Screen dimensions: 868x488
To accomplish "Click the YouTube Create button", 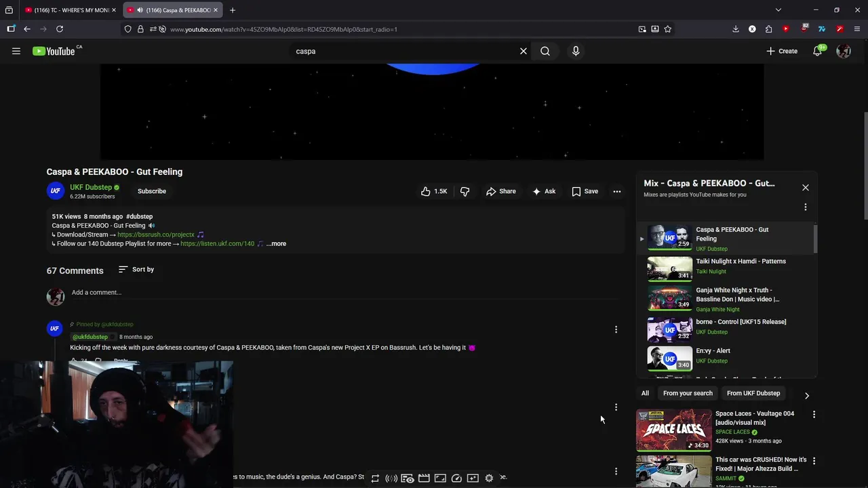I will pyautogui.click(x=782, y=51).
